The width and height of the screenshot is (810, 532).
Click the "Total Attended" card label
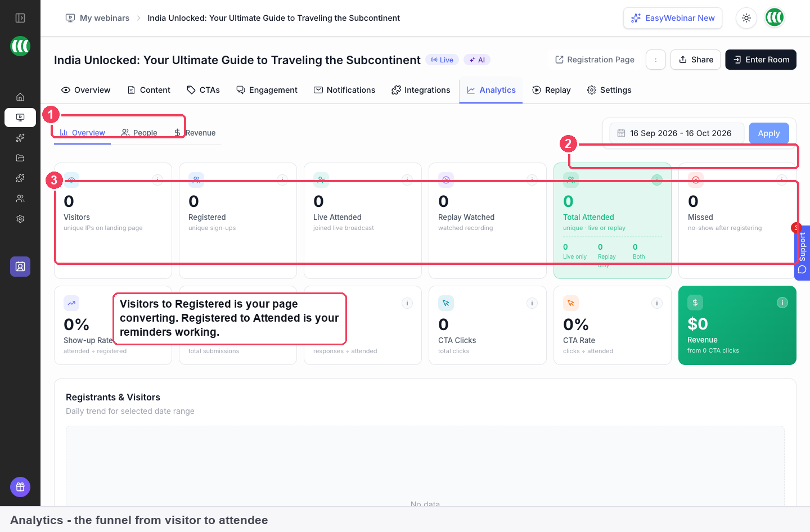pyautogui.click(x=588, y=217)
